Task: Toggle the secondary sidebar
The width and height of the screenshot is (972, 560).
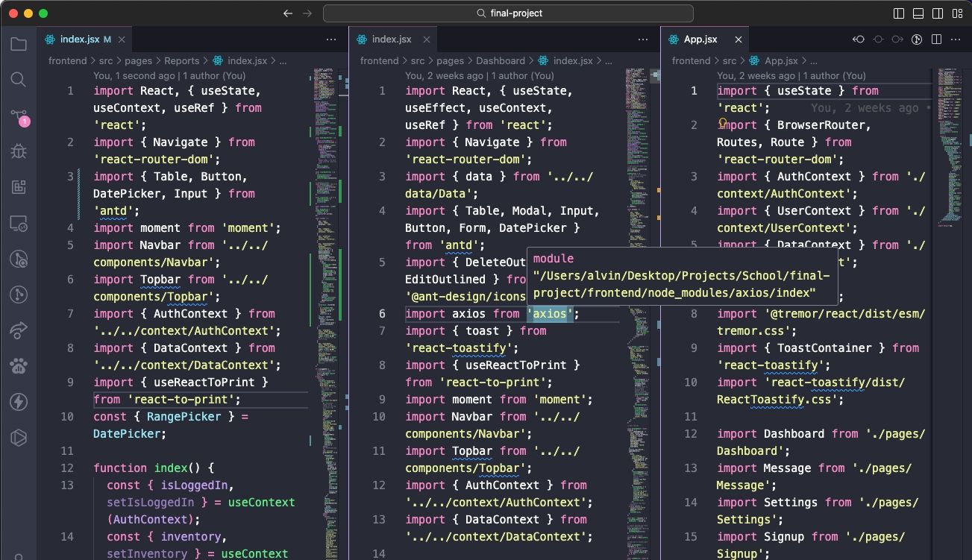Action: click(937, 13)
